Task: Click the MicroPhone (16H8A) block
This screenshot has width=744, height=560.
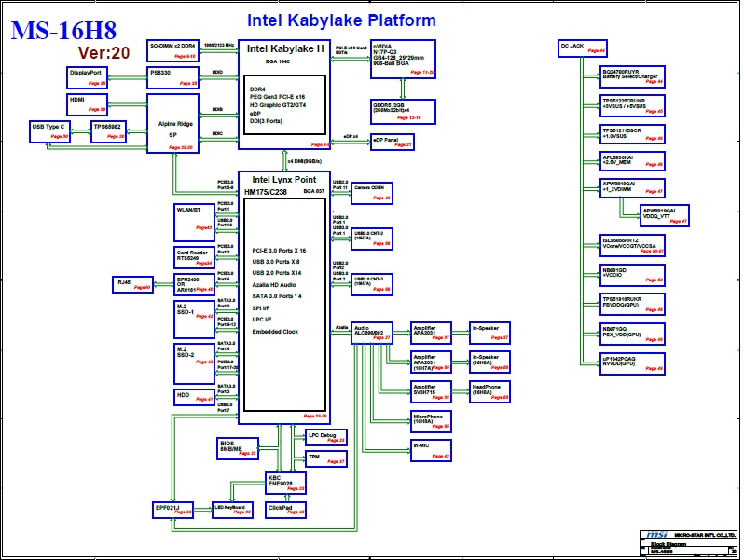Action: 431,421
